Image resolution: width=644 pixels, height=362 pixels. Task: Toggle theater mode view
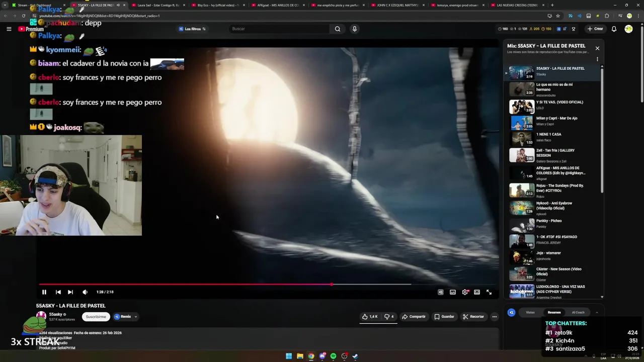tap(477, 292)
